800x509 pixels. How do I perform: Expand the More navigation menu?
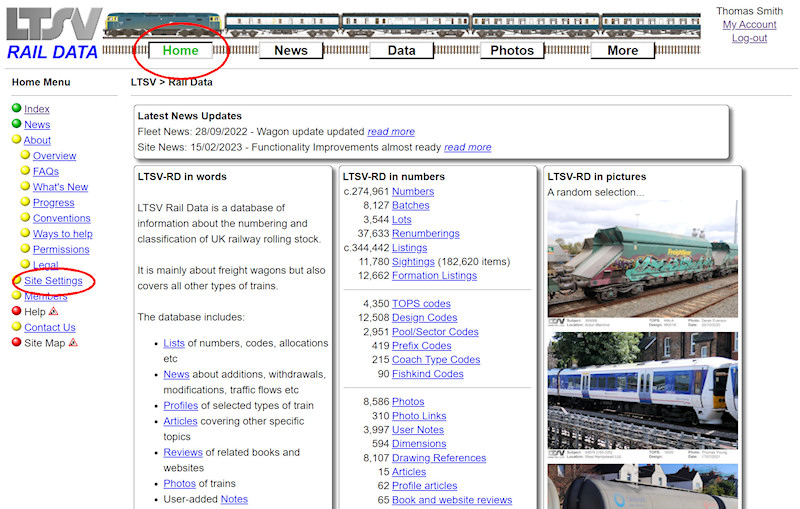[622, 51]
